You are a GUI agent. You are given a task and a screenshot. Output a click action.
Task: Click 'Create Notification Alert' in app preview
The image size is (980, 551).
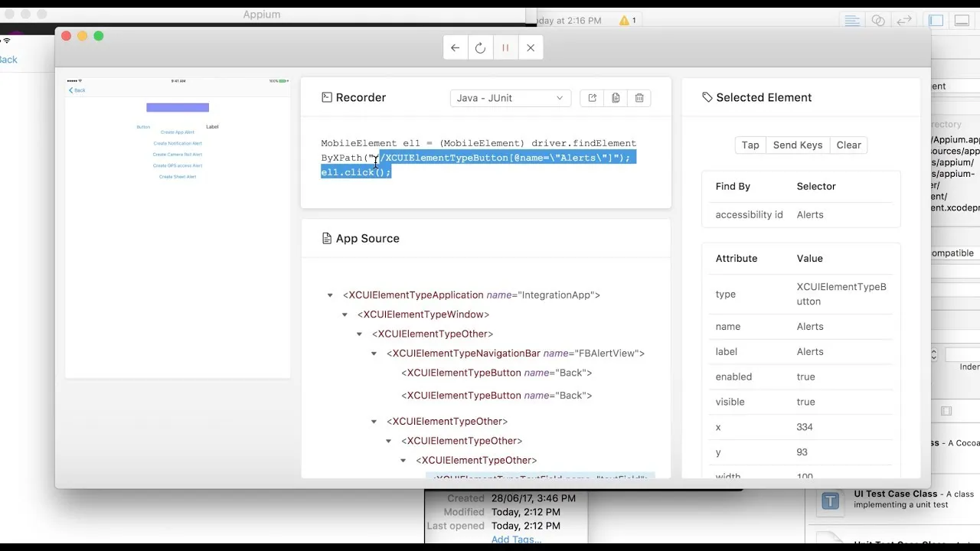(x=178, y=143)
